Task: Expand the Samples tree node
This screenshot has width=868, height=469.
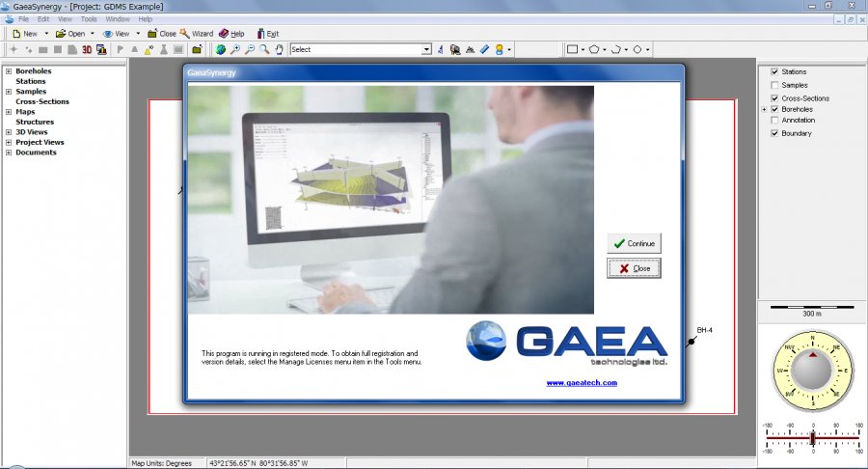Action: [9, 92]
